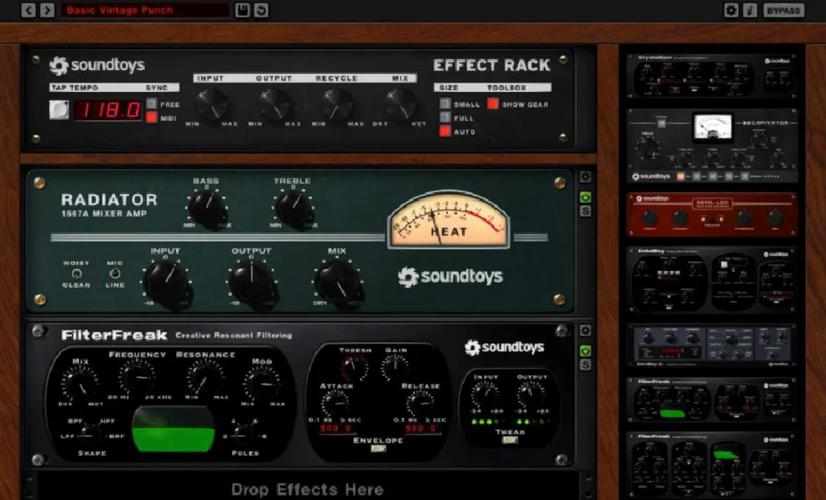
Task: Open the Envelope modulation selector
Action: coord(378,448)
